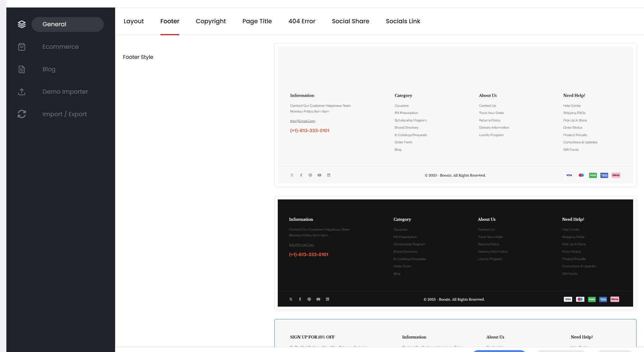This screenshot has width=644, height=352.
Task: Switch to the Copyright tab
Action: click(x=211, y=21)
